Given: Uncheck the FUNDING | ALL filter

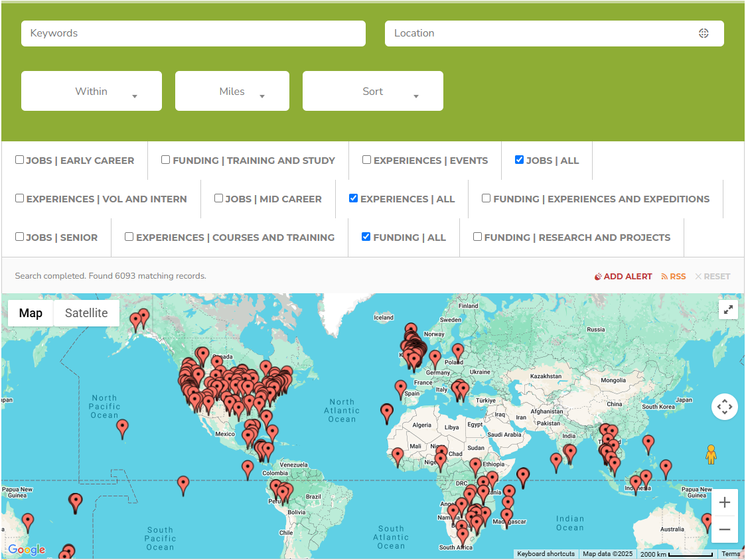Looking at the screenshot, I should 364,237.
